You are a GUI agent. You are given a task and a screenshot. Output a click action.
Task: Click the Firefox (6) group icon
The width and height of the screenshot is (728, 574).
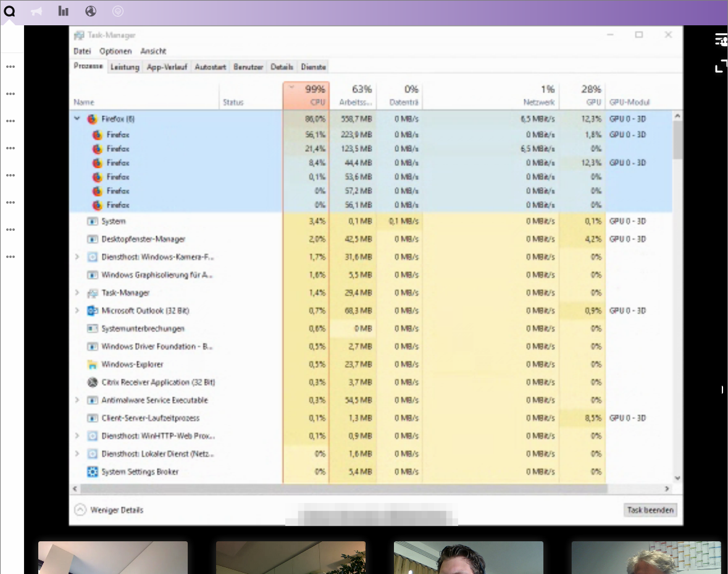(x=93, y=119)
